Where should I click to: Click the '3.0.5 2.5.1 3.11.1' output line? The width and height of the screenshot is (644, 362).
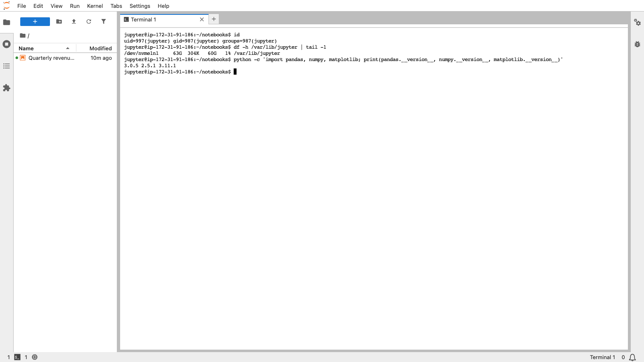pos(150,66)
